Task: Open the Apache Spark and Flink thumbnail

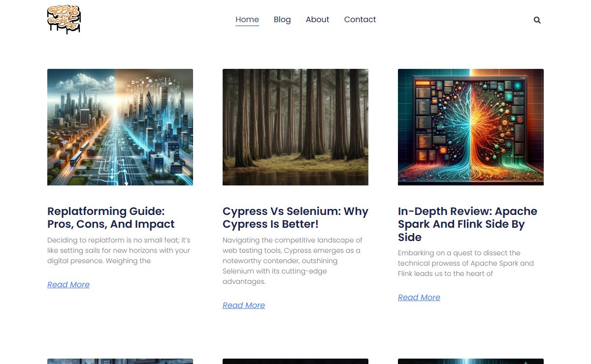Action: 471,127
